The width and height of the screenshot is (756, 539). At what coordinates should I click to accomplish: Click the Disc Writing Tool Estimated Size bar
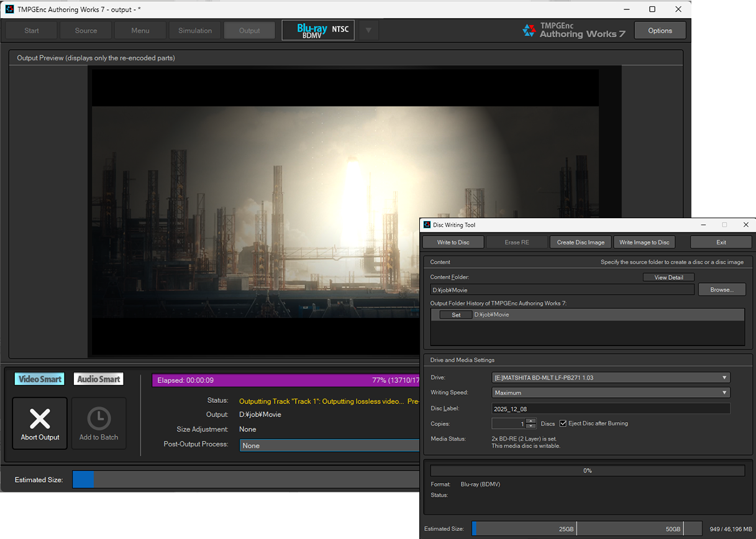click(586, 528)
